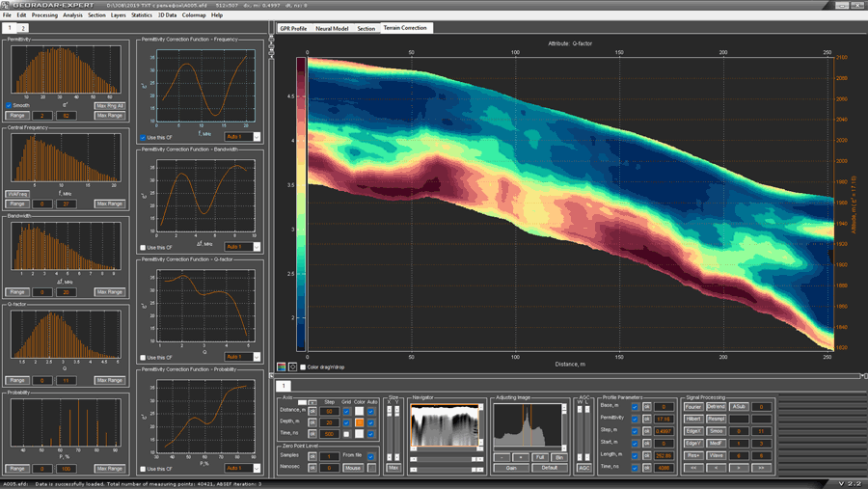Open the Auto dropdown under the Frequency correction function
Viewport: 868px width, 489px height.
tap(242, 137)
